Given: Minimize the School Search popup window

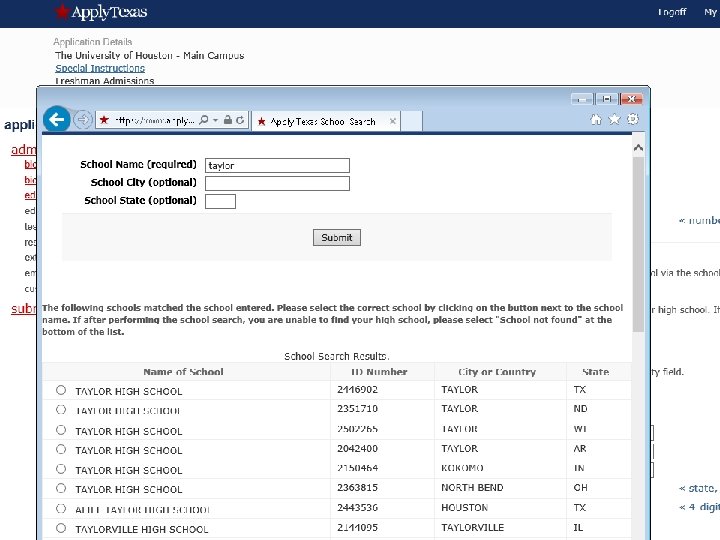Looking at the screenshot, I should pyautogui.click(x=582, y=99).
